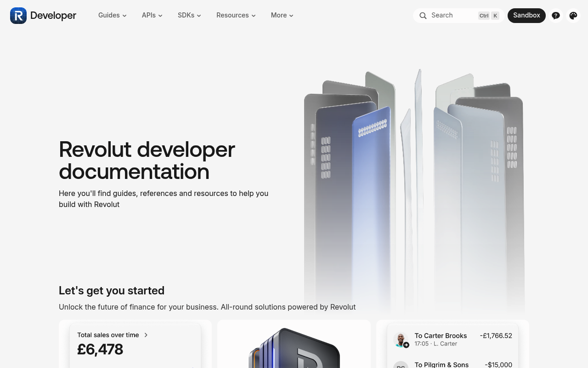Screen dimensions: 588x368
Task: Click the Let's get you started heading
Action: [x=112, y=291]
